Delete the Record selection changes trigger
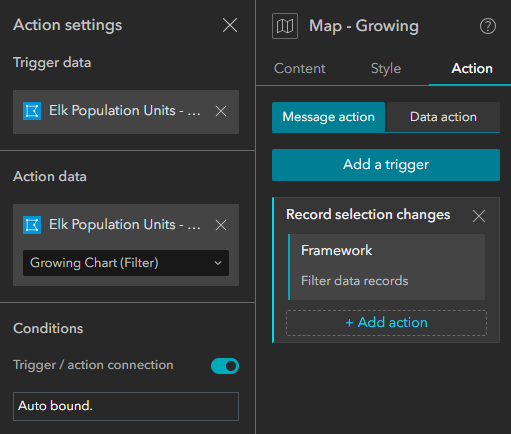The height and width of the screenshot is (434, 511). click(479, 216)
